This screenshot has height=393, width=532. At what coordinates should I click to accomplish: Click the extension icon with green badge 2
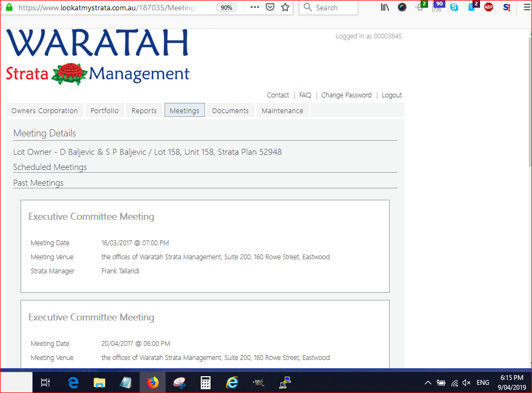pos(421,6)
